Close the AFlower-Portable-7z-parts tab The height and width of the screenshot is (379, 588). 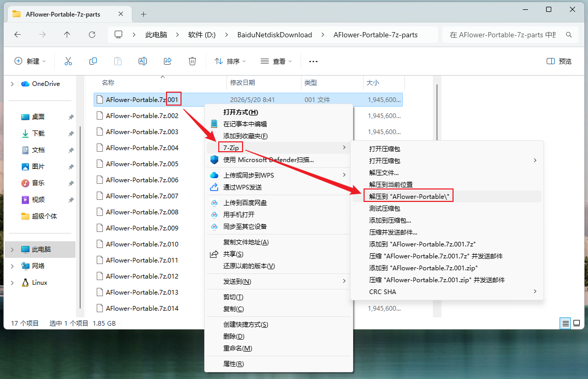(120, 14)
